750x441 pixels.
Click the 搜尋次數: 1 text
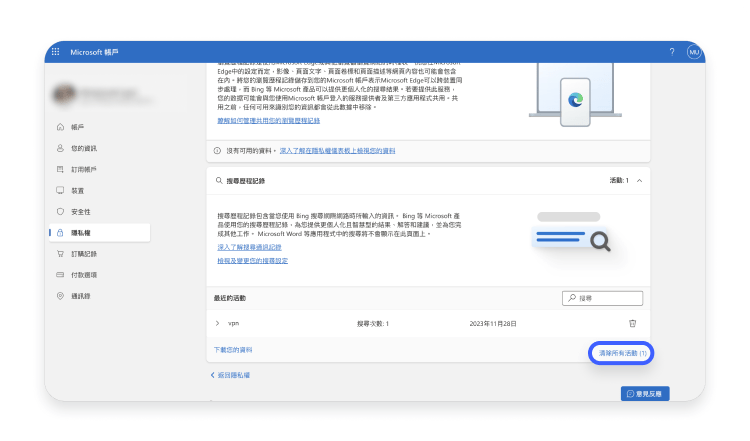click(373, 324)
